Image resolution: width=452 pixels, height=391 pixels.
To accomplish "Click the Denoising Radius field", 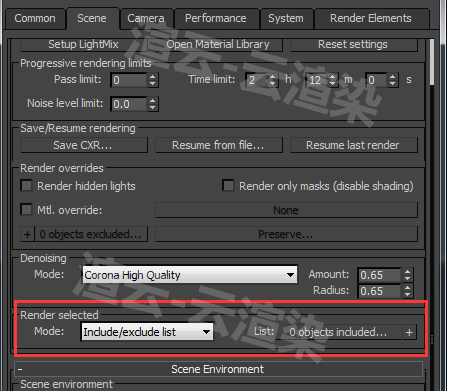I will [379, 291].
